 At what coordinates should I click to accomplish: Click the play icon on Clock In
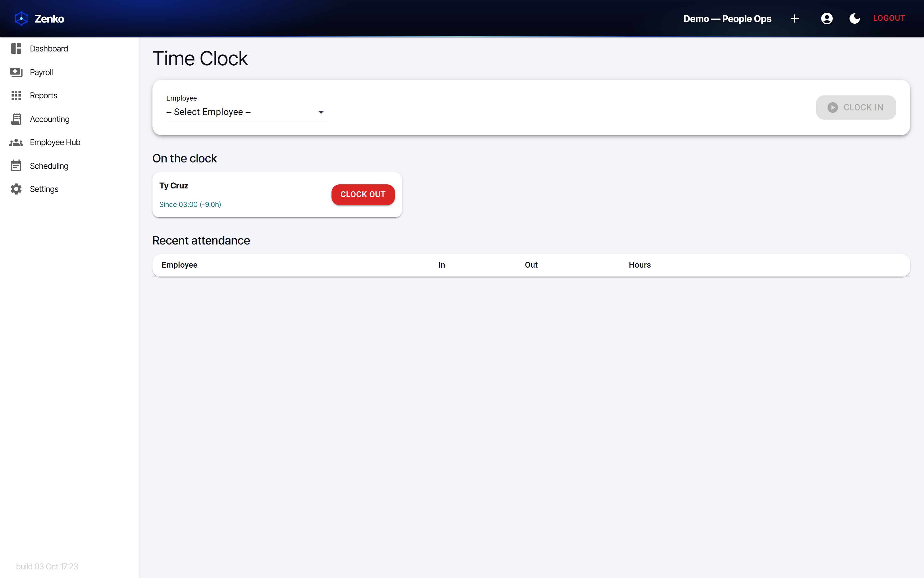tap(833, 108)
